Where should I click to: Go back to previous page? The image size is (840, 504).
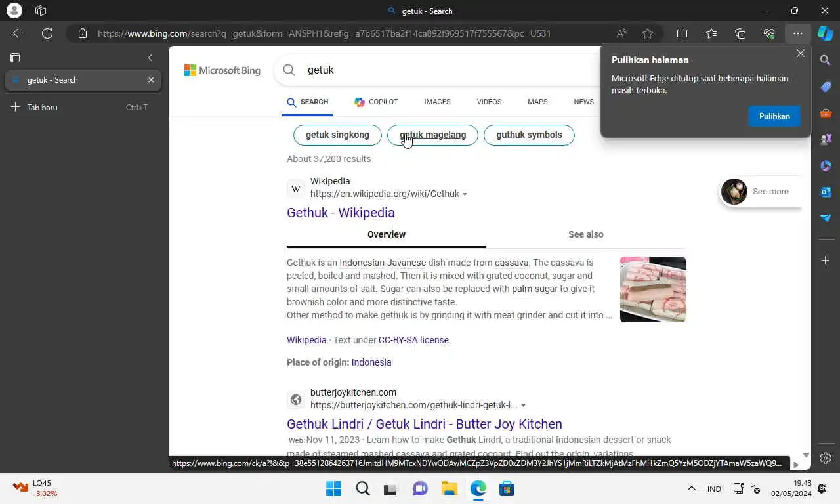click(x=18, y=33)
